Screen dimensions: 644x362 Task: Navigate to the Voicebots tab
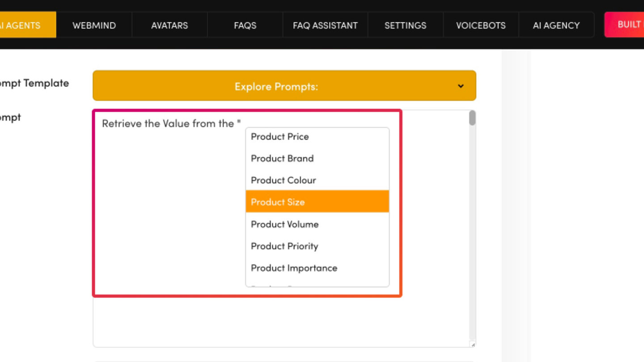(481, 25)
